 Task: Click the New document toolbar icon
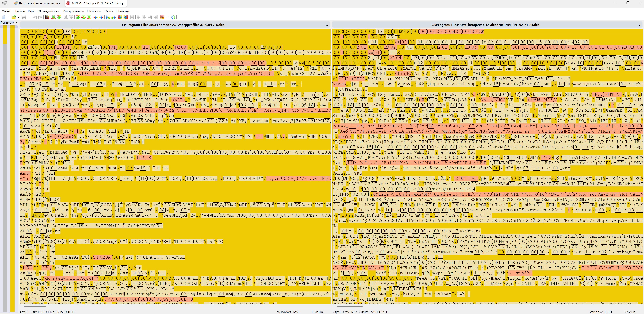(4, 17)
